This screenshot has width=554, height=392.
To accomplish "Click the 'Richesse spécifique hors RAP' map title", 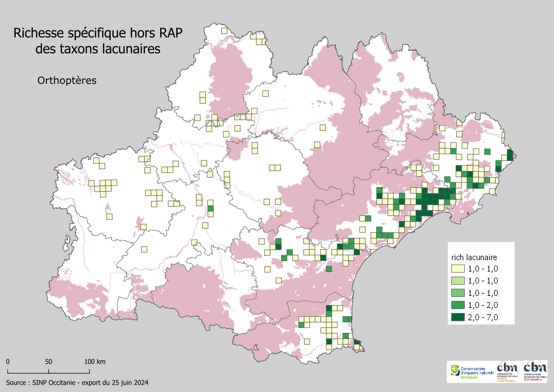I will coord(98,33).
